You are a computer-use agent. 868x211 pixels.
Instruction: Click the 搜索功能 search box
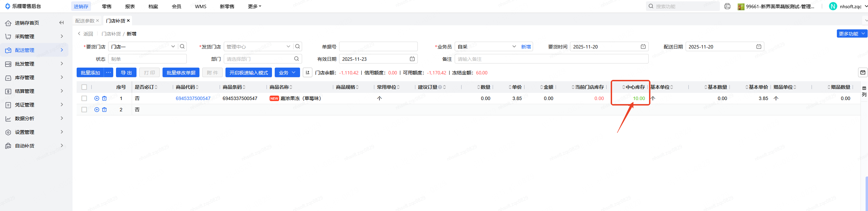(x=683, y=6)
